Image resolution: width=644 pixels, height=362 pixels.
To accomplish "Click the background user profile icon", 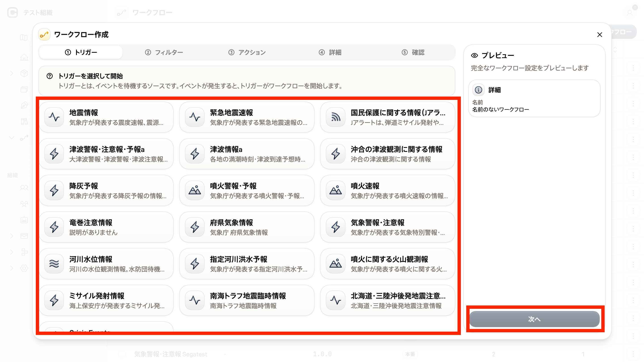I will (629, 13).
